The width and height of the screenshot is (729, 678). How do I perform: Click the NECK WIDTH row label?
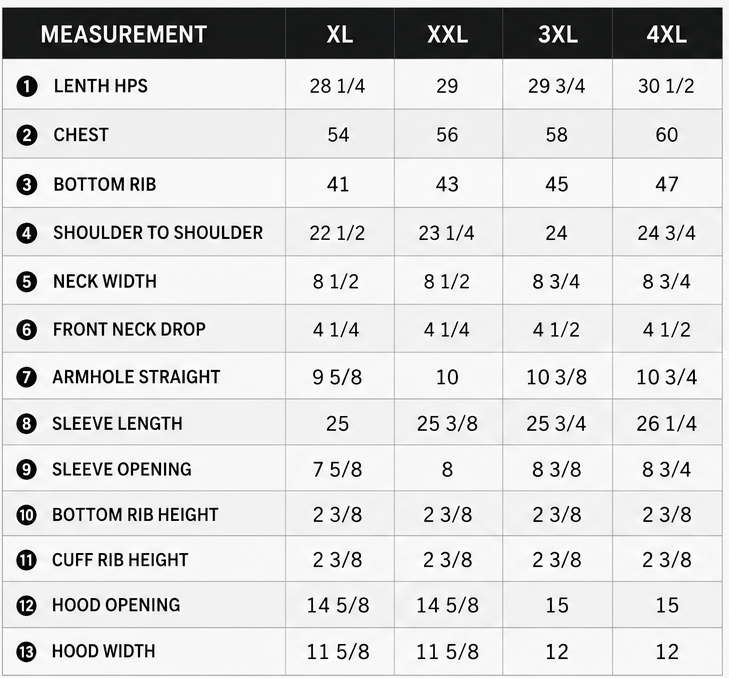(x=105, y=281)
